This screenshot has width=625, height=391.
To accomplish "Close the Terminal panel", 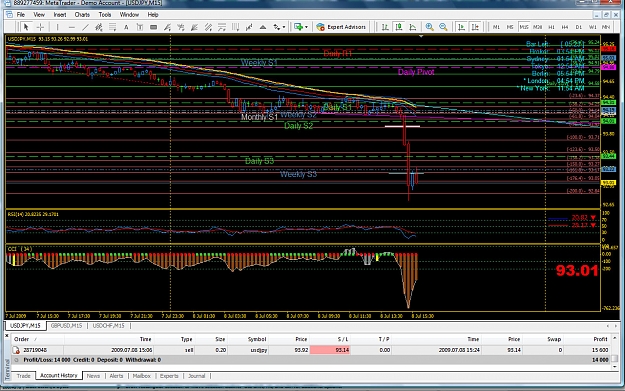I will (6, 336).
